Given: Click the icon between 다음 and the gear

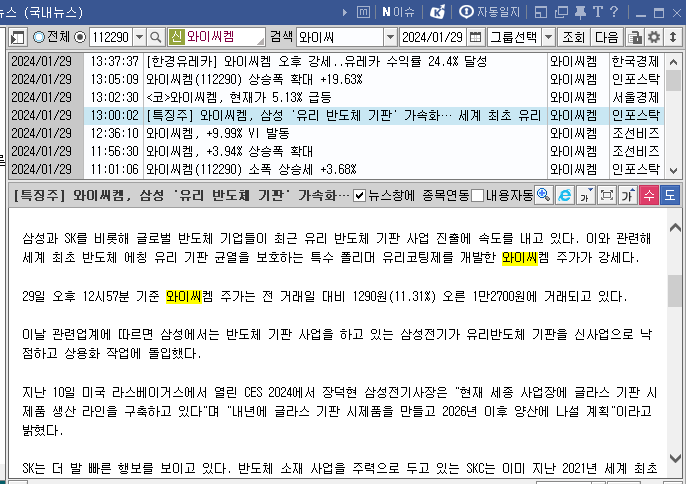Looking at the screenshot, I should coord(634,37).
